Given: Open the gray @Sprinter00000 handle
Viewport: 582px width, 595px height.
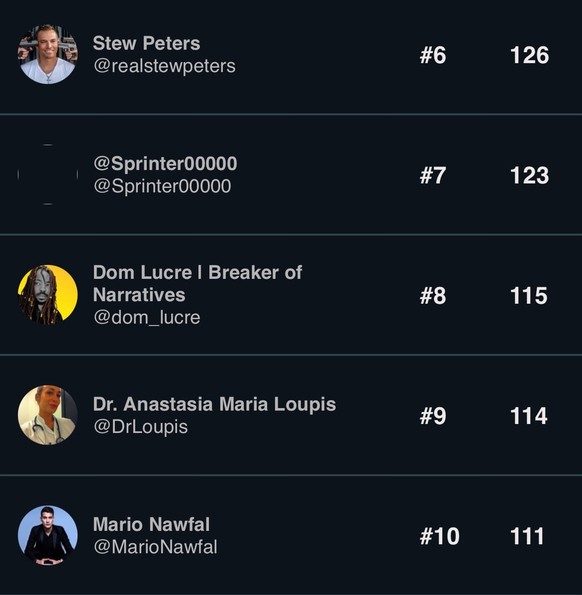Looking at the screenshot, I should [162, 186].
